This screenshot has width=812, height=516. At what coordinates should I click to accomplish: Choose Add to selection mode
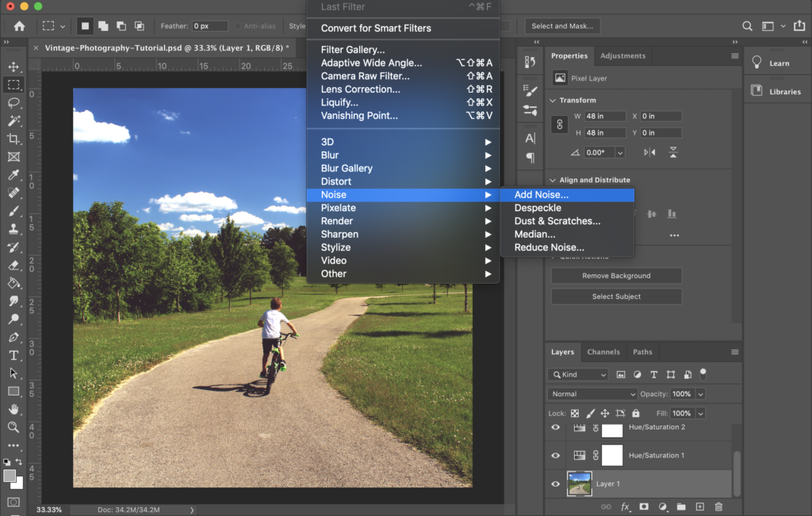coord(103,26)
